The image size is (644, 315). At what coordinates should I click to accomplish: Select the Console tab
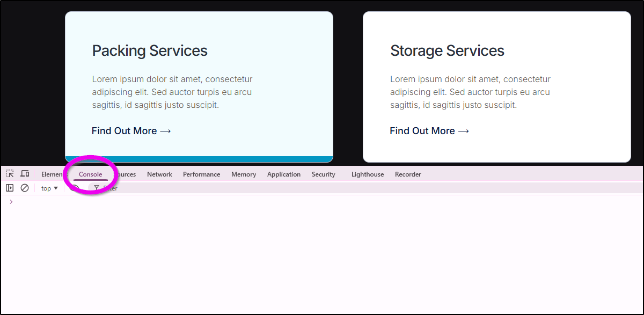[x=90, y=174]
